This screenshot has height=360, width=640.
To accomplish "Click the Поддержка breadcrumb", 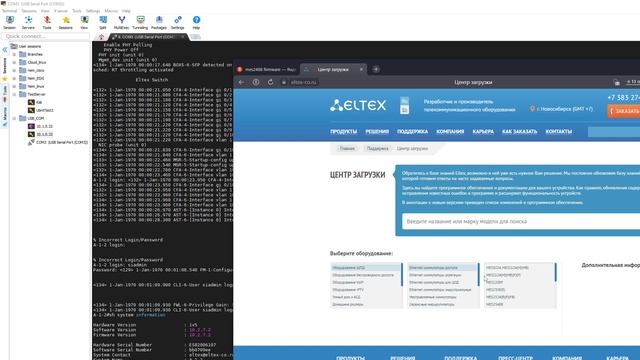I will tap(377, 149).
